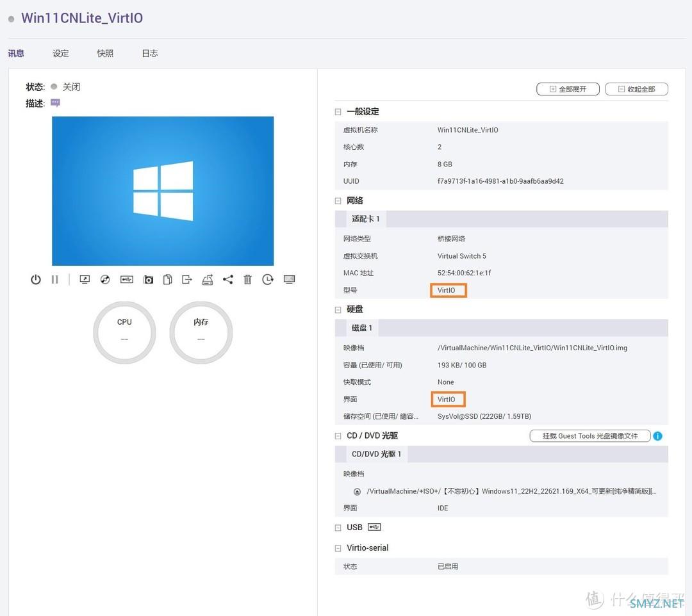Click the disk image path Win11CNLite_VirtIO.img
Image resolution: width=692 pixels, height=616 pixels.
pyautogui.click(x=532, y=348)
